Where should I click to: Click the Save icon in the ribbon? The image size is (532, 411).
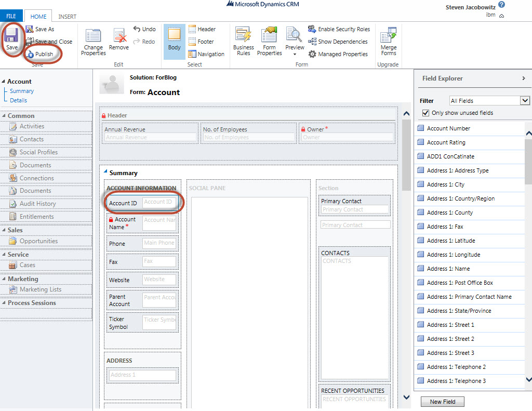click(11, 35)
